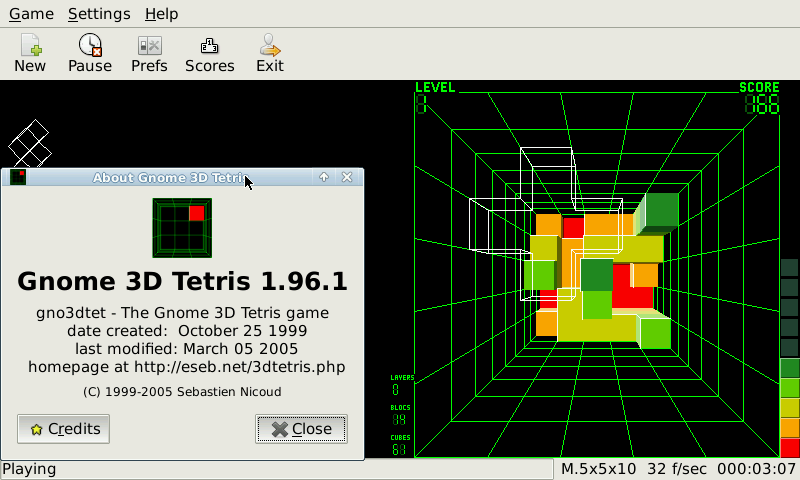The width and height of the screenshot is (800, 480).
Task: Click the light green swatch in depth bar
Action: coord(790,388)
